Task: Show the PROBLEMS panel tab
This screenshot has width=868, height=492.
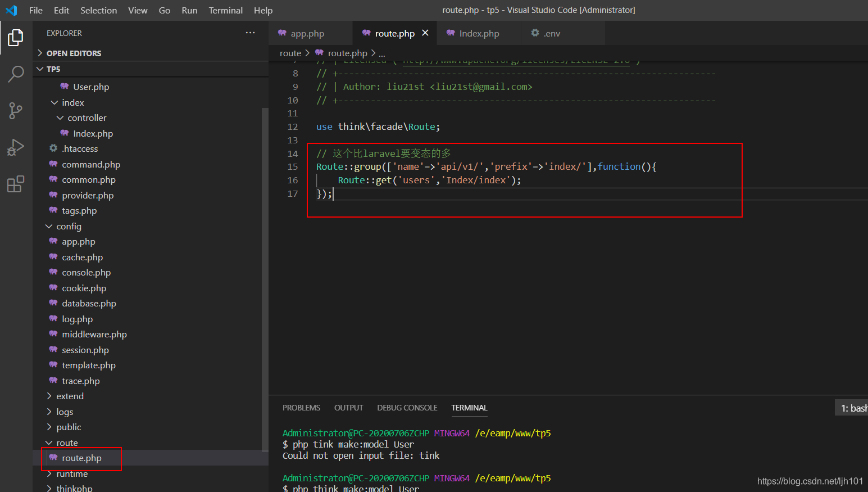Action: [x=301, y=408]
